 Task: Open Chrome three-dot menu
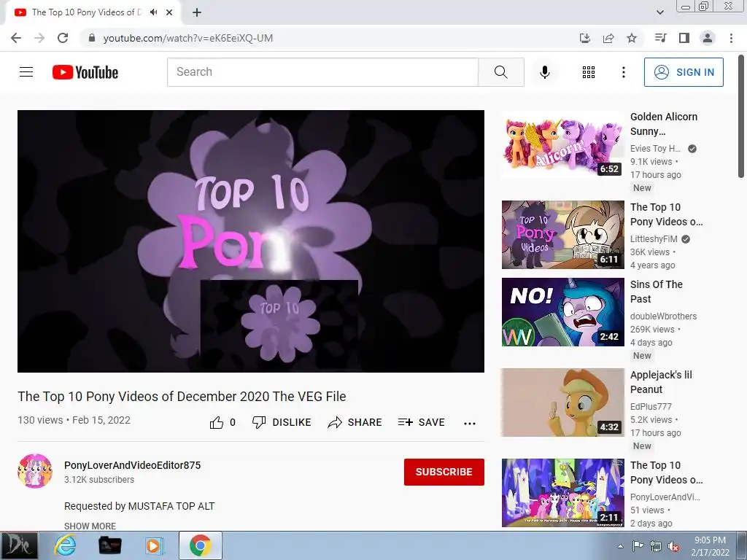coord(731,38)
